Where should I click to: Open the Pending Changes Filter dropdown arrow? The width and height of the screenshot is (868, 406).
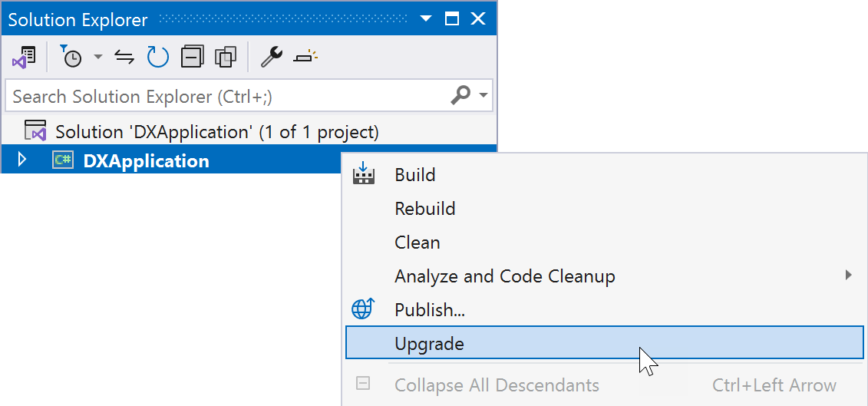[97, 57]
